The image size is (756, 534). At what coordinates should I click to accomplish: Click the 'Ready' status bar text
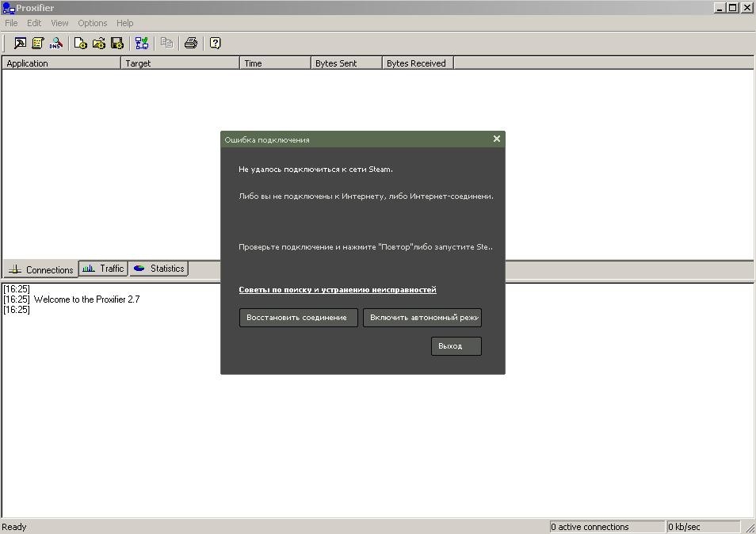(14, 527)
